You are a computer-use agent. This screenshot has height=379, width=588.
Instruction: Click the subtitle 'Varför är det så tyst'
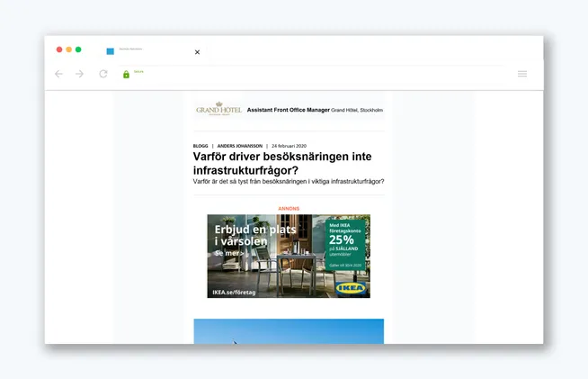tap(289, 182)
